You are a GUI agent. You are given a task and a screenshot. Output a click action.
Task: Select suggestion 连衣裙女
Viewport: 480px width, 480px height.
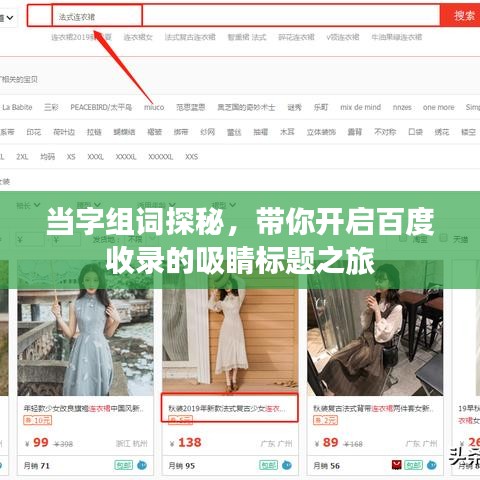[138, 37]
